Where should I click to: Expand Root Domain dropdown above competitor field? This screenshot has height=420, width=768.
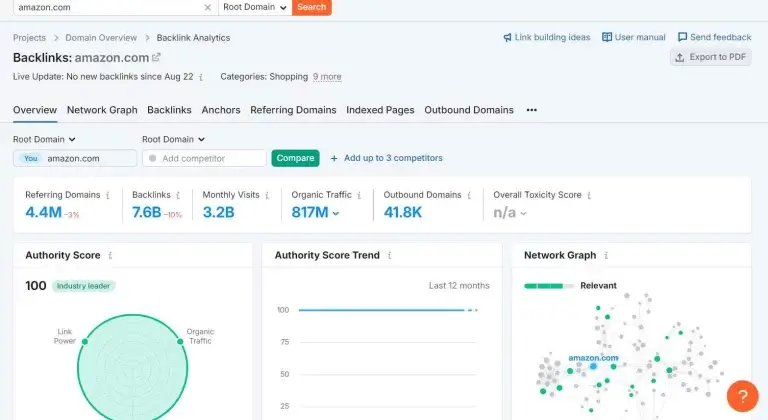point(173,140)
